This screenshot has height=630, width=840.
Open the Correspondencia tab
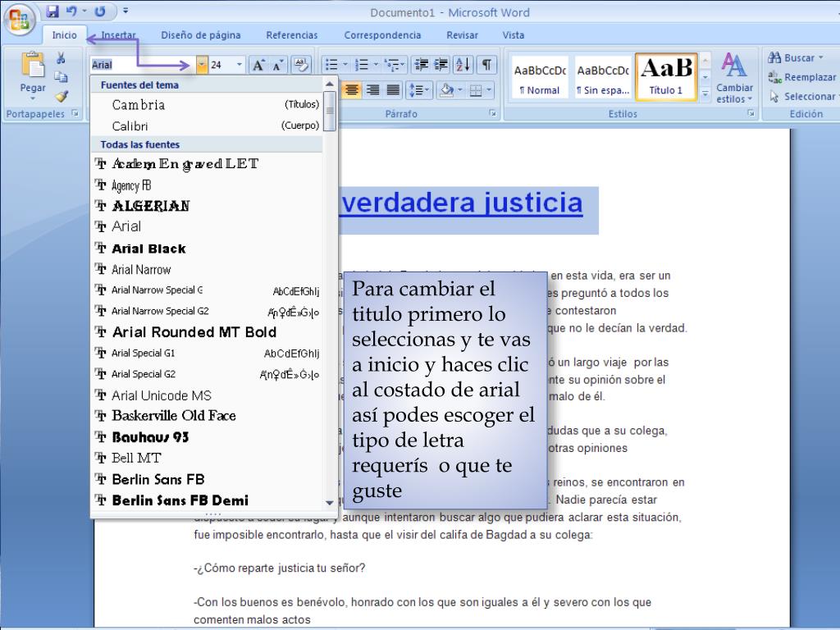pyautogui.click(x=382, y=35)
